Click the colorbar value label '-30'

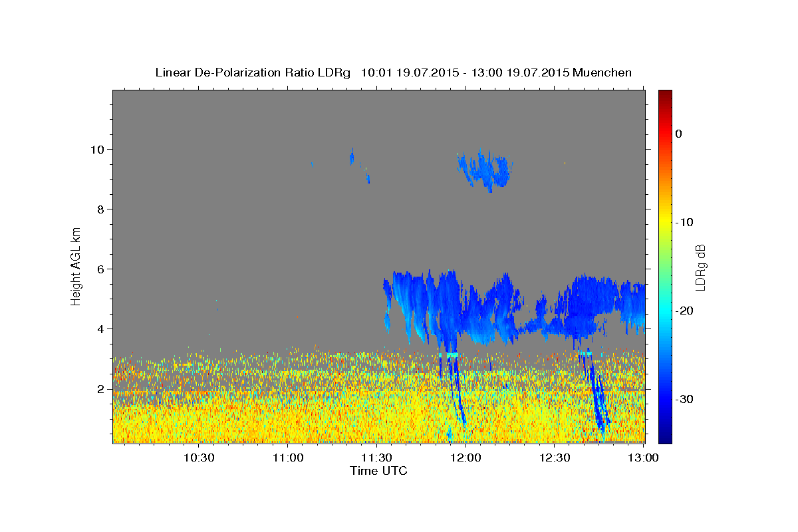(x=685, y=399)
